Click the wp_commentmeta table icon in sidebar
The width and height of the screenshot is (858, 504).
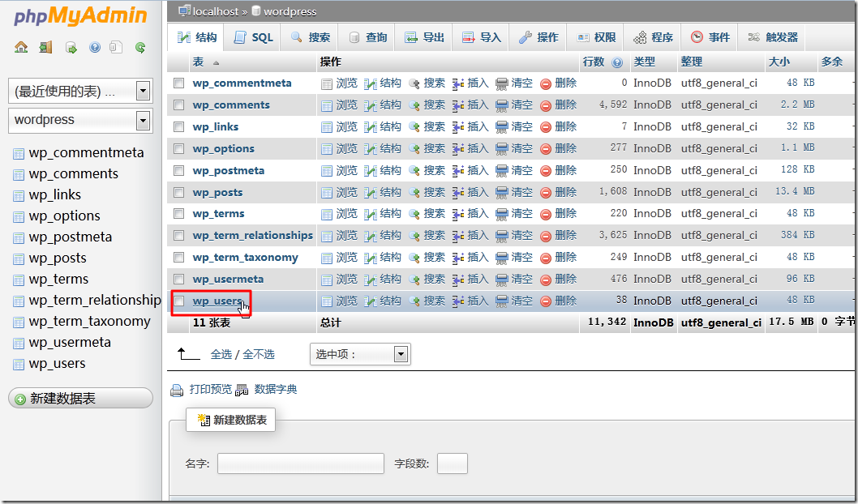tap(19, 154)
